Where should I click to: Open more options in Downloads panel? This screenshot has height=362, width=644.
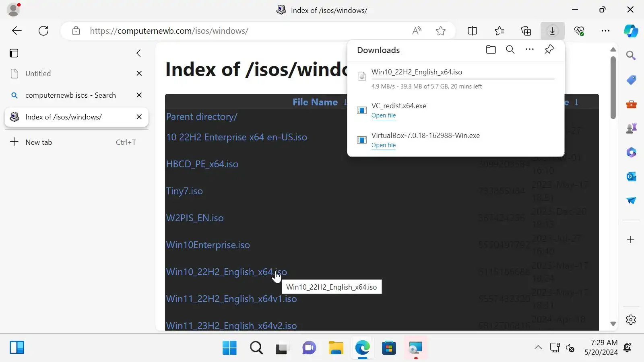tap(530, 49)
